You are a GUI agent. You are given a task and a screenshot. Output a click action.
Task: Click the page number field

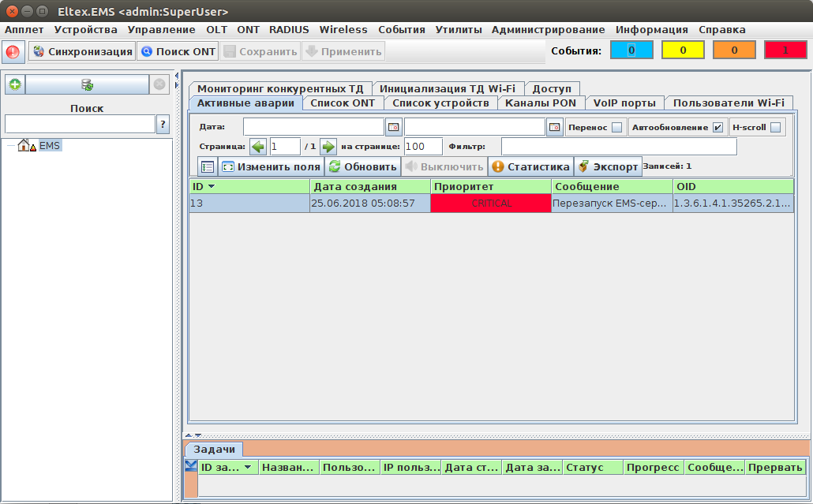click(285, 147)
